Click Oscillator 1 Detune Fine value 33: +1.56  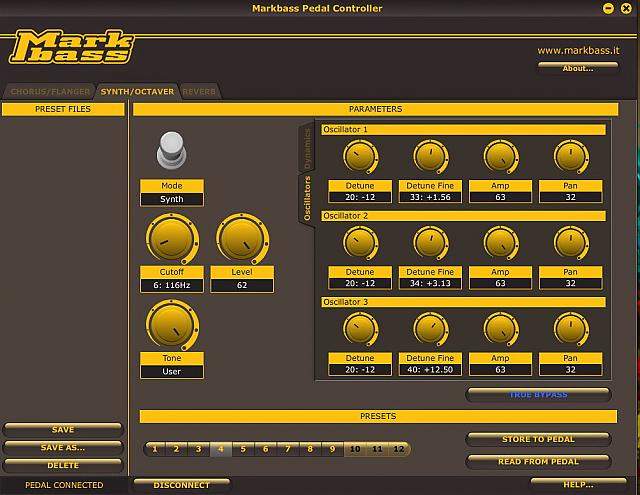(430, 197)
